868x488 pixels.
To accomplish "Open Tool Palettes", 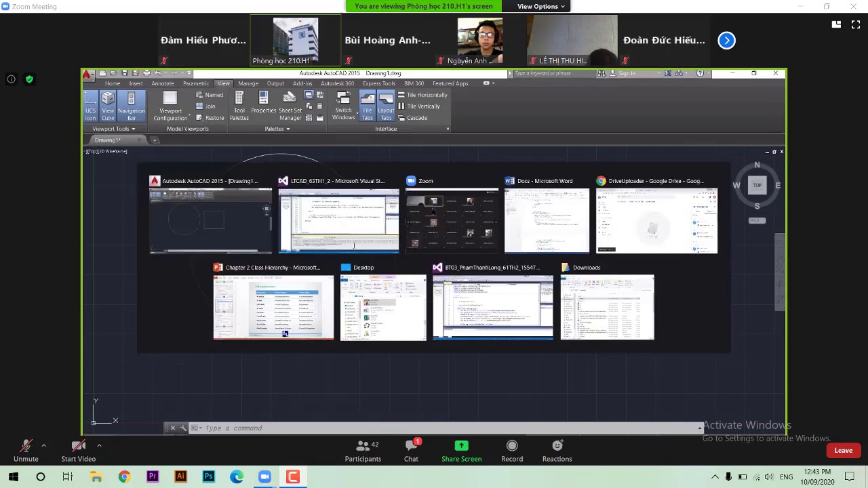I will 239,106.
